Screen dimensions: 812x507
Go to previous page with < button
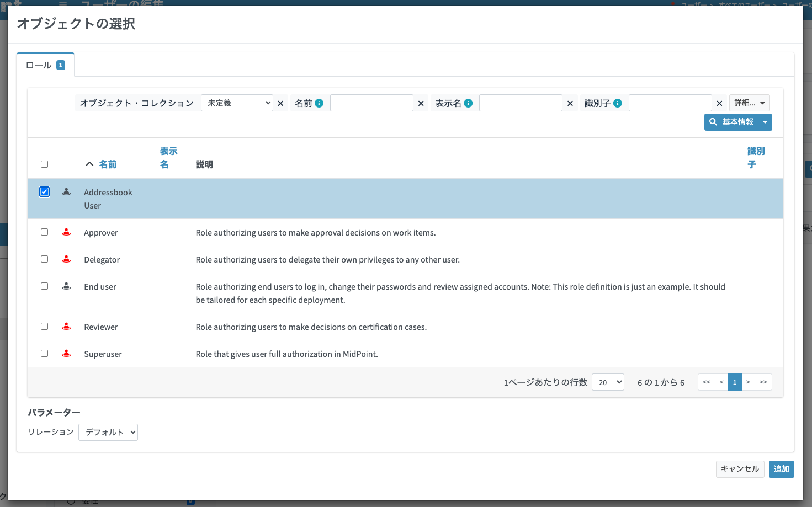[x=721, y=382]
